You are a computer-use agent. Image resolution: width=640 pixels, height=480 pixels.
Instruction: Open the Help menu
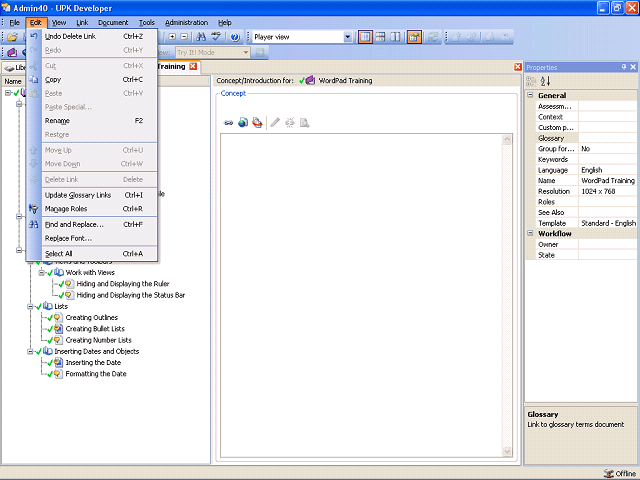224,23
